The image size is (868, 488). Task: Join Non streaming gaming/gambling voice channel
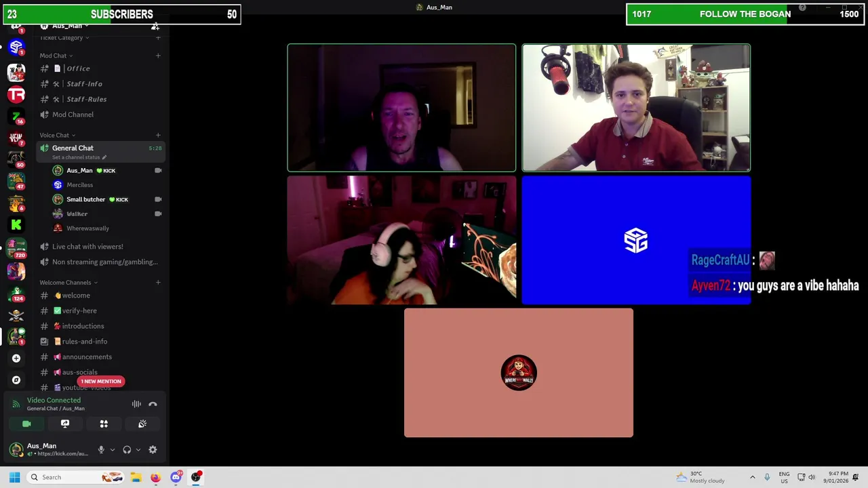coord(100,262)
